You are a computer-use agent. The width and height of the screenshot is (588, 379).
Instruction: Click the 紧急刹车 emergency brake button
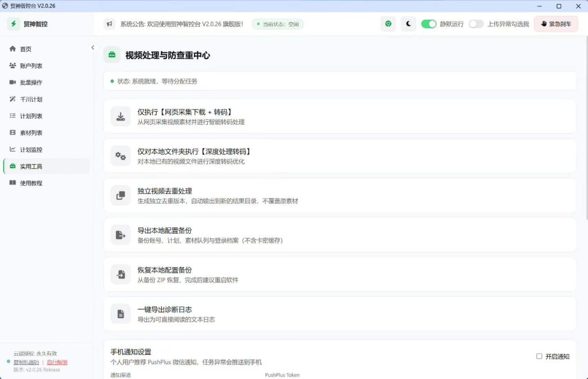pos(556,24)
